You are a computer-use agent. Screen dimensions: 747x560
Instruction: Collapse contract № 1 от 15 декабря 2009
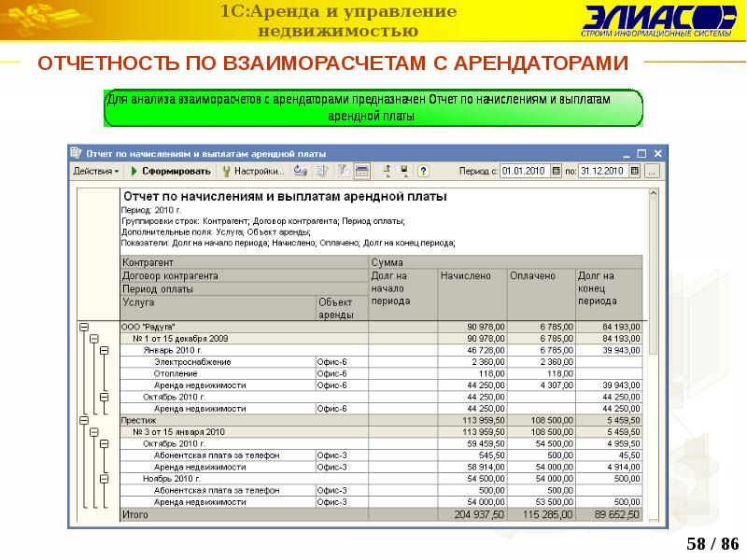tap(93, 339)
